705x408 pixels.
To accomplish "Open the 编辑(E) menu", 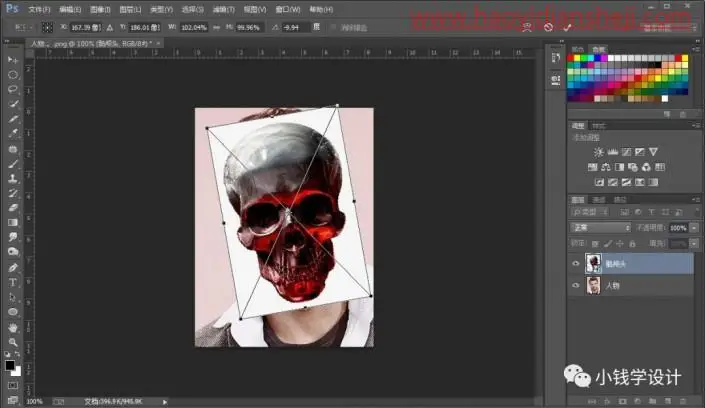I will click(70, 9).
